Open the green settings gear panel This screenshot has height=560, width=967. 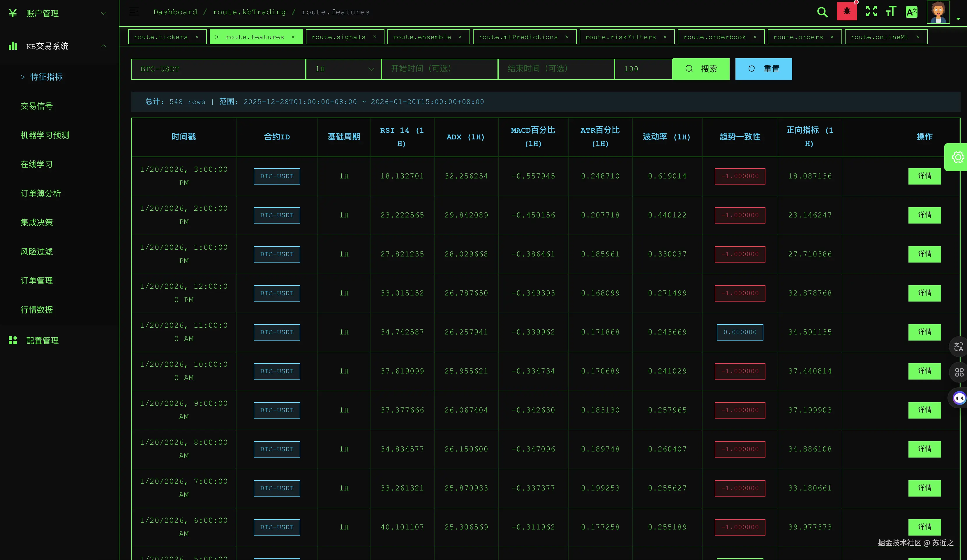(958, 157)
